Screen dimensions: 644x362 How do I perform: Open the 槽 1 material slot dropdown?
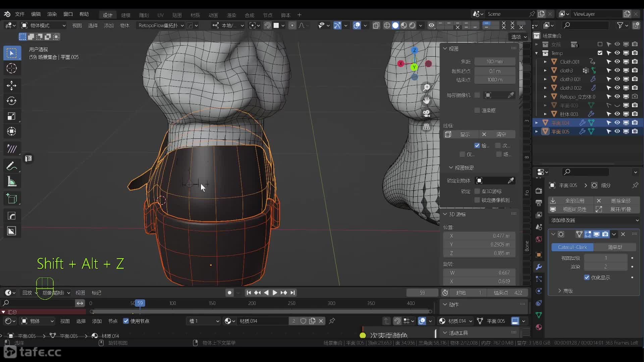[204, 321]
